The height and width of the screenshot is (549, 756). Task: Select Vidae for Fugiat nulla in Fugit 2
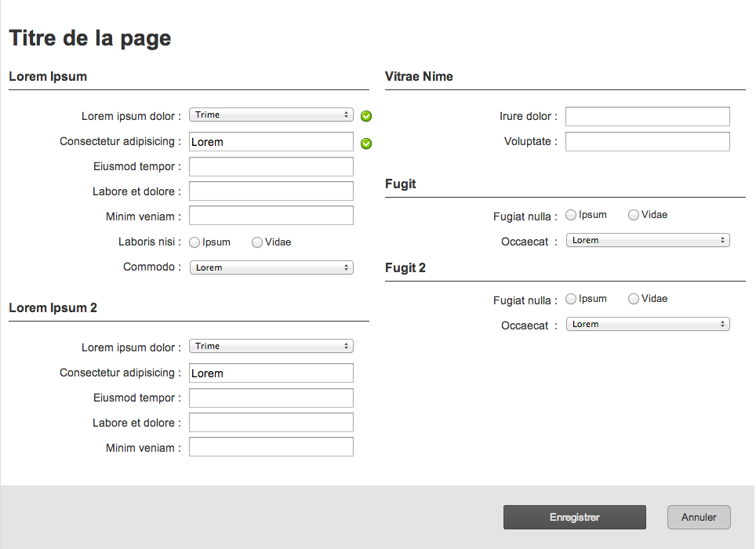(x=633, y=298)
